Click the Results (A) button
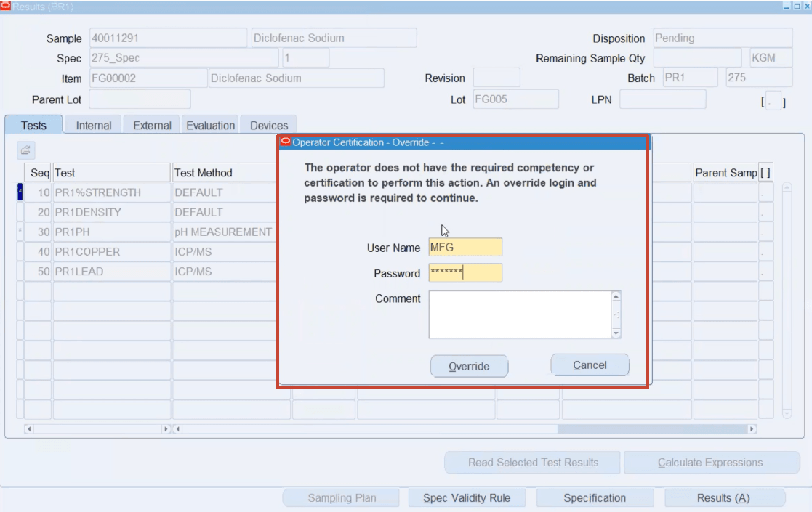The width and height of the screenshot is (812, 512). (x=723, y=498)
